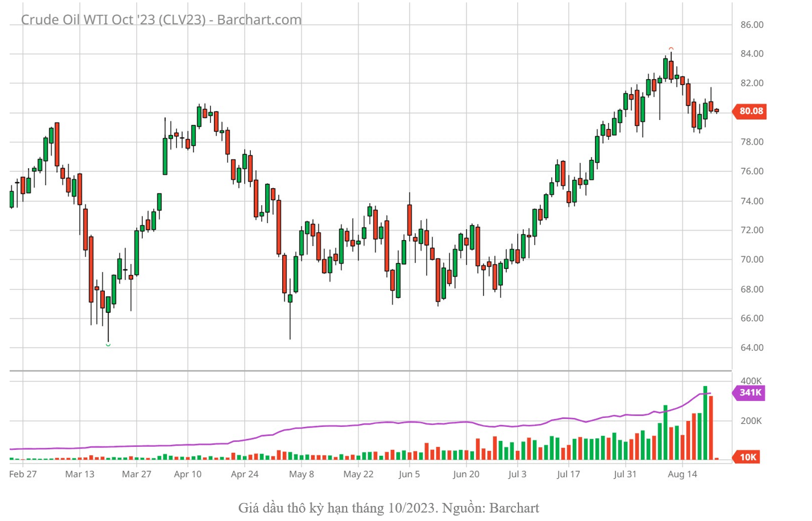Select the May 8 date label

click(x=301, y=474)
